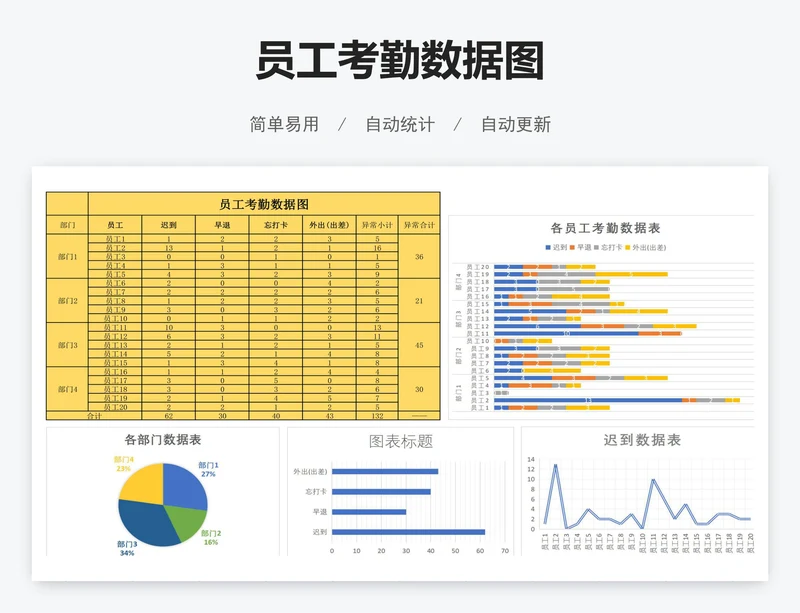Select the 外出(出差) column header in table
800x613 pixels.
click(329, 225)
